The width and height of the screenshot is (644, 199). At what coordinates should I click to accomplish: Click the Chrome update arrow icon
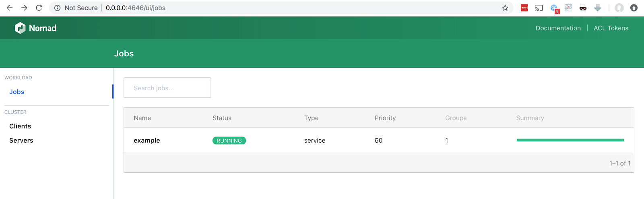coord(634,8)
